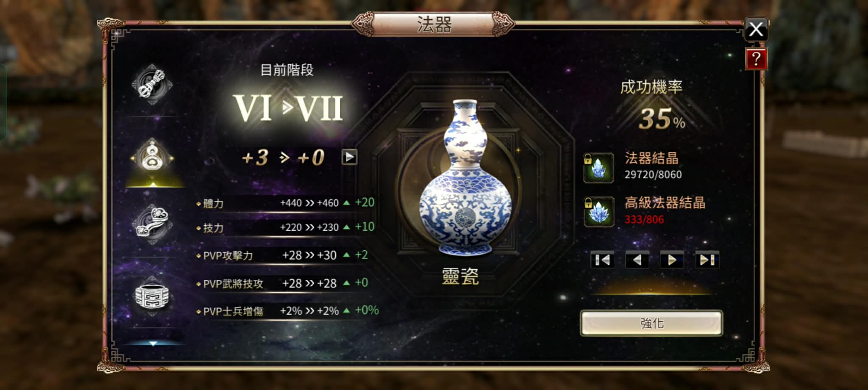
Task: Click the 高級法器結晶 crystal material icon
Action: click(x=598, y=212)
